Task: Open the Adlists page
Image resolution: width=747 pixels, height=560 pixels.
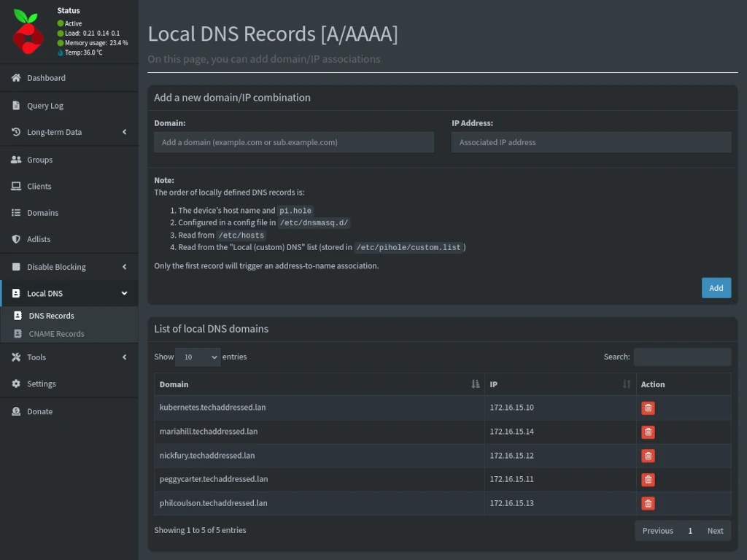Action: pyautogui.click(x=38, y=239)
